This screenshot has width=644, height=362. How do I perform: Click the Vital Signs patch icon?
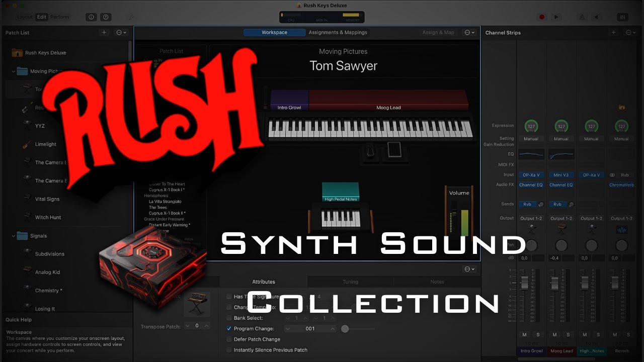[27, 199]
